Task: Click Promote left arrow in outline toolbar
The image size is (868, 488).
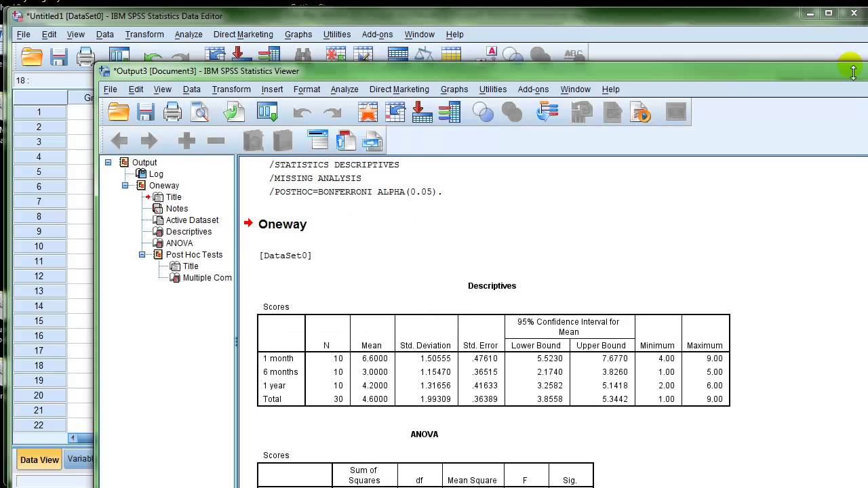Action: (x=119, y=140)
